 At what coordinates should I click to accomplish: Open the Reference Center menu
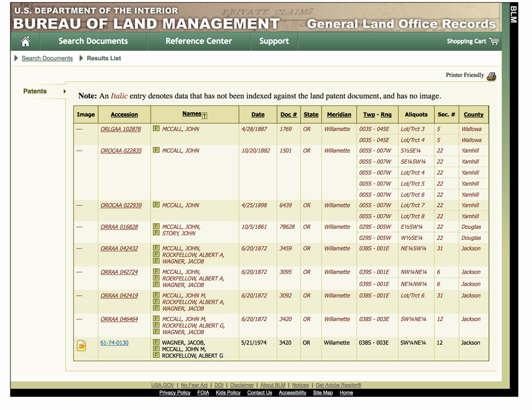[199, 41]
